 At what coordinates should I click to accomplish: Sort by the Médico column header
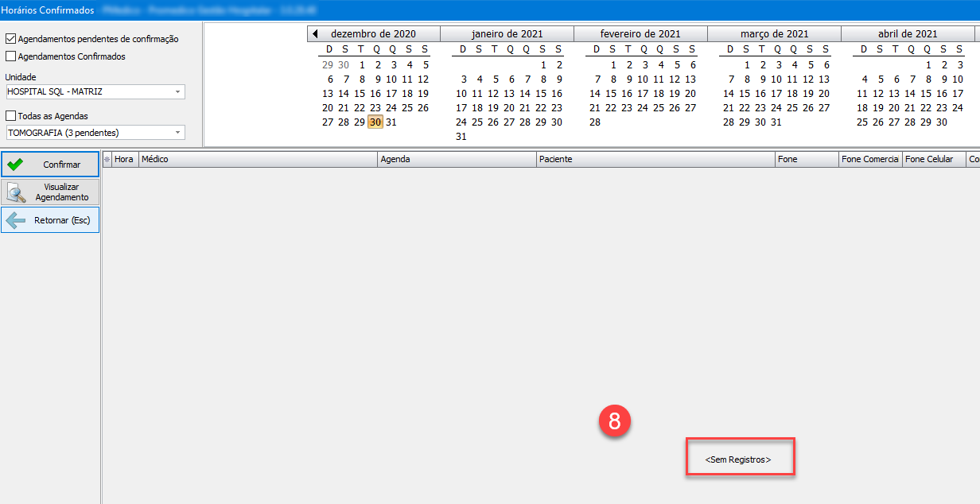(x=258, y=160)
